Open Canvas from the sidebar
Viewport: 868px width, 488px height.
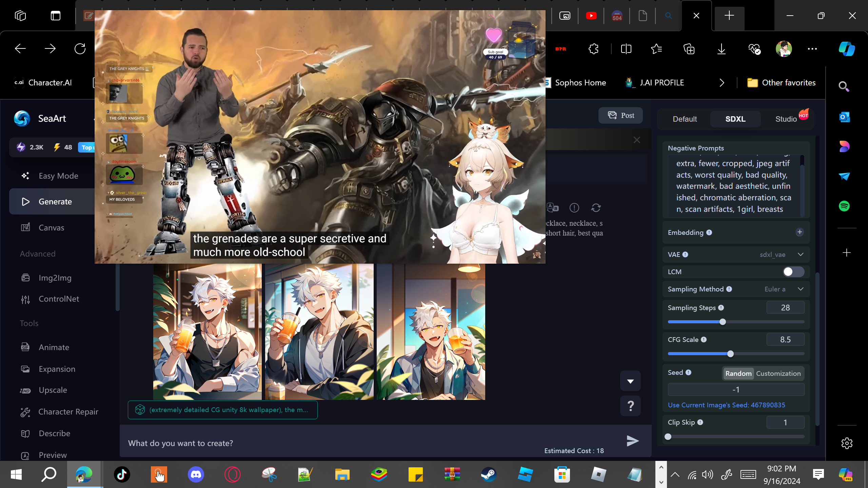(x=51, y=228)
